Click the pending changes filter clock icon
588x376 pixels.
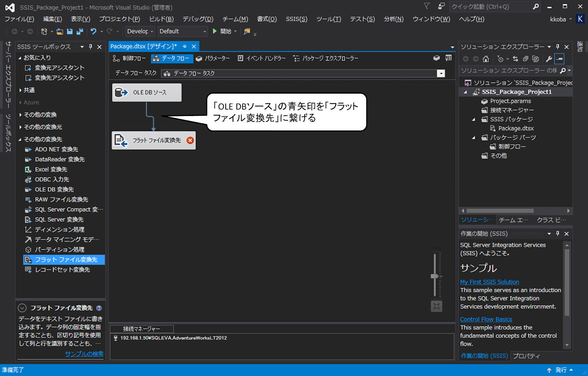click(500, 59)
